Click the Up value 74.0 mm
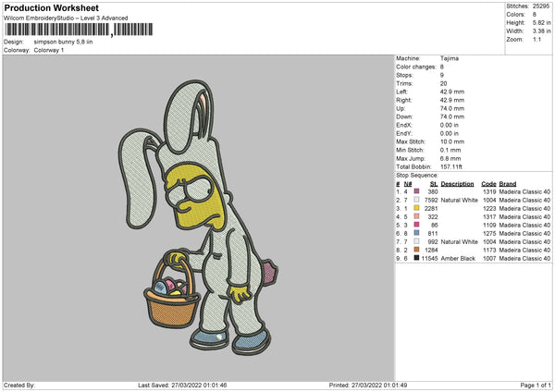This screenshot has height=392, width=555. 452,108
